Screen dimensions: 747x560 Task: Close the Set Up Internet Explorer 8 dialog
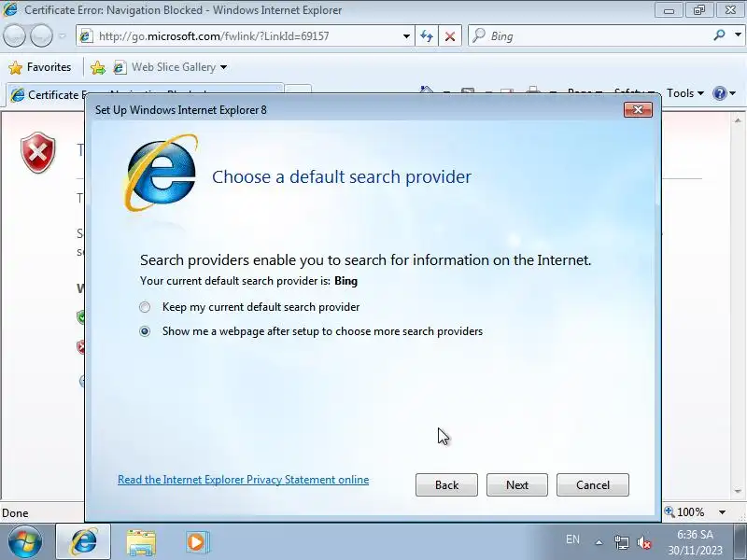pyautogui.click(x=638, y=110)
